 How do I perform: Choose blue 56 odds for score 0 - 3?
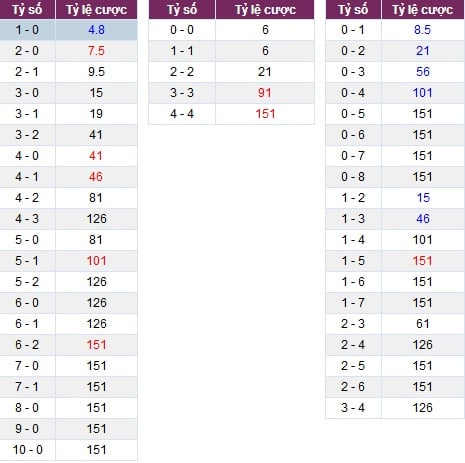pyautogui.click(x=423, y=72)
